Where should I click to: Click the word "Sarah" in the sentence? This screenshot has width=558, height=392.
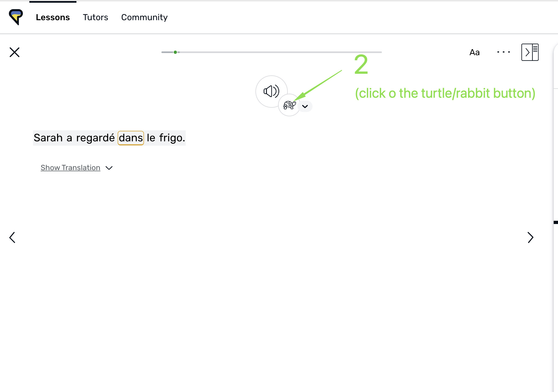(48, 138)
